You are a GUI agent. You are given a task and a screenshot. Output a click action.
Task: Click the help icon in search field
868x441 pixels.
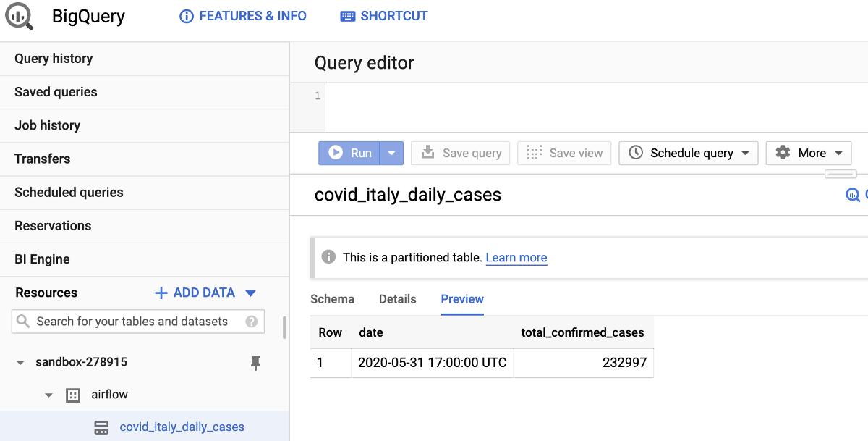click(251, 322)
